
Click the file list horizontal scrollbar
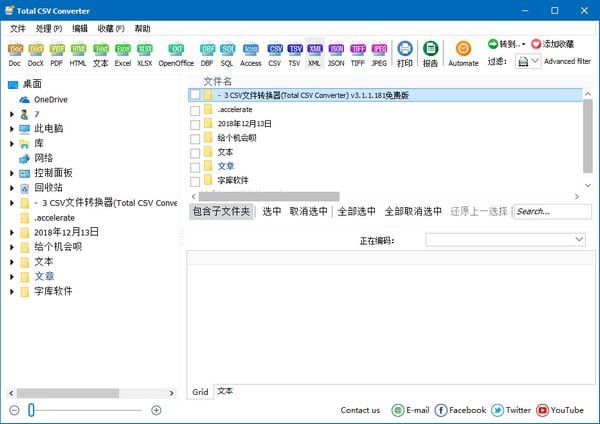coord(269,196)
